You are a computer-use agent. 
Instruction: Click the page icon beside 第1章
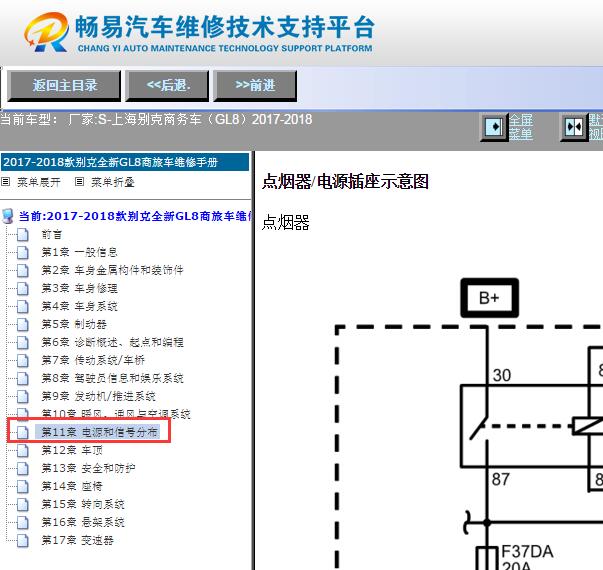(23, 252)
